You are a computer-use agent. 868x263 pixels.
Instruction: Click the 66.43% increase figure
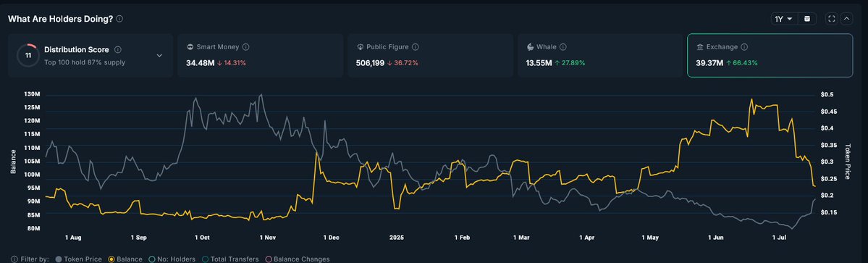point(745,62)
